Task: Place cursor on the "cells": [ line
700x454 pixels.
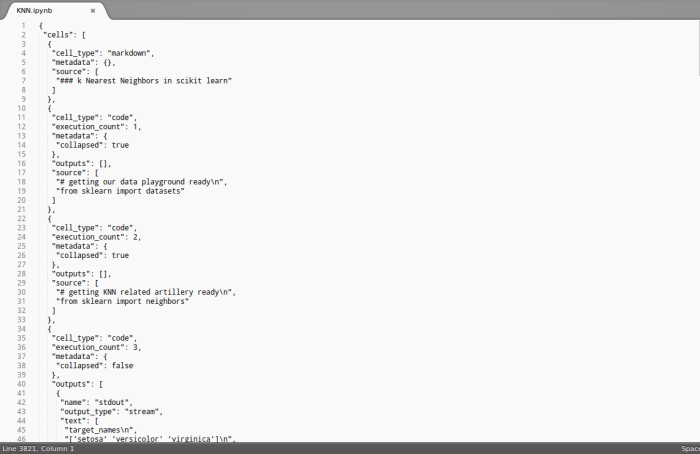Action: (x=70, y=35)
